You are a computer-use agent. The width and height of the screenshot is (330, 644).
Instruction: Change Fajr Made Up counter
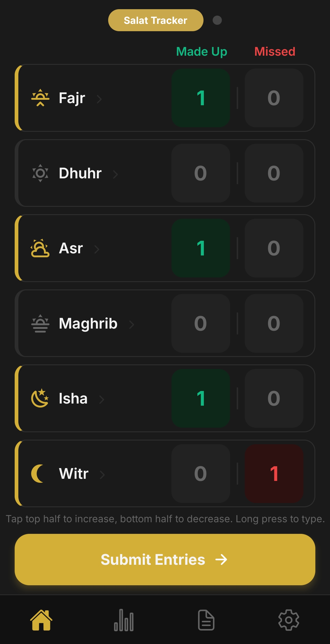pyautogui.click(x=201, y=98)
